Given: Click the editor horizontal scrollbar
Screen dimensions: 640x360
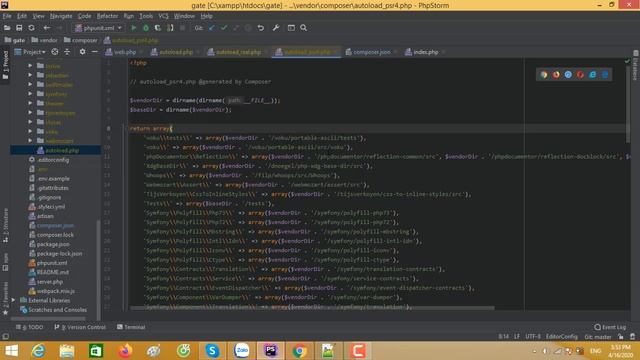Looking at the screenshot, I should (312, 308).
